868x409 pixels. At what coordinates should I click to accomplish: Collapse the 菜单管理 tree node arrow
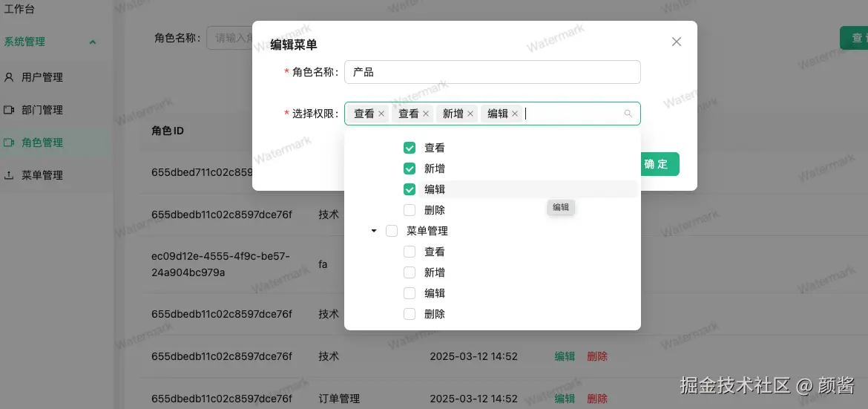pos(374,231)
